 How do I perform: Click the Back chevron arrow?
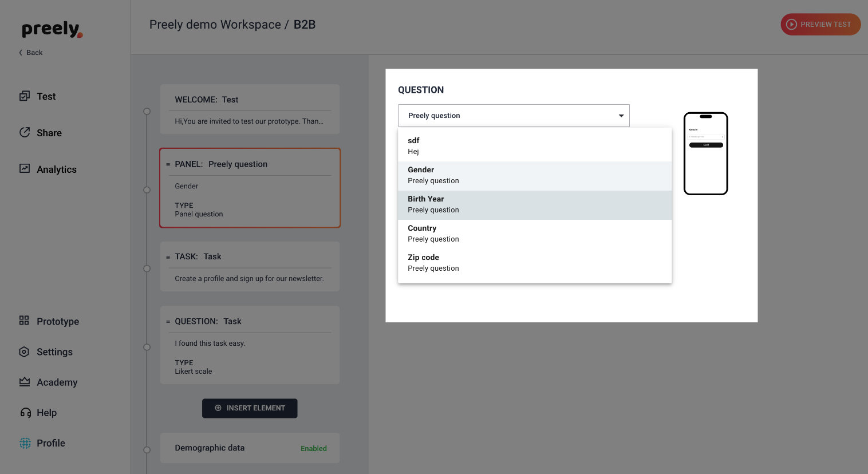(21, 53)
